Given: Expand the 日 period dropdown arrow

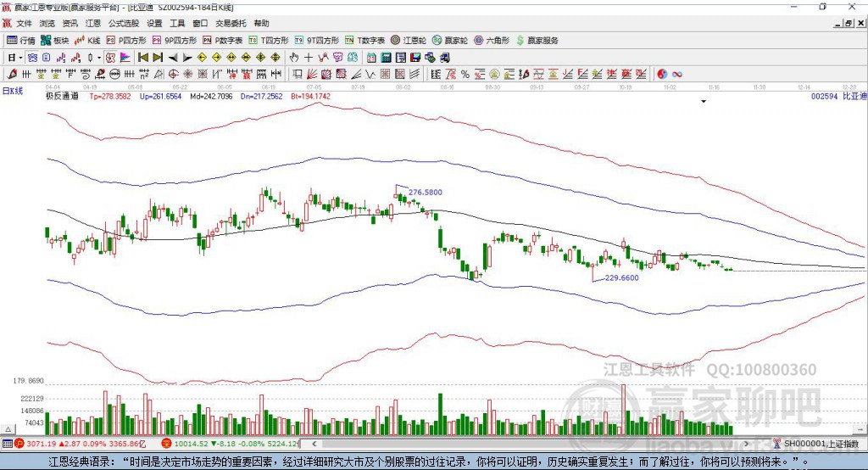Looking at the screenshot, I should (21, 58).
